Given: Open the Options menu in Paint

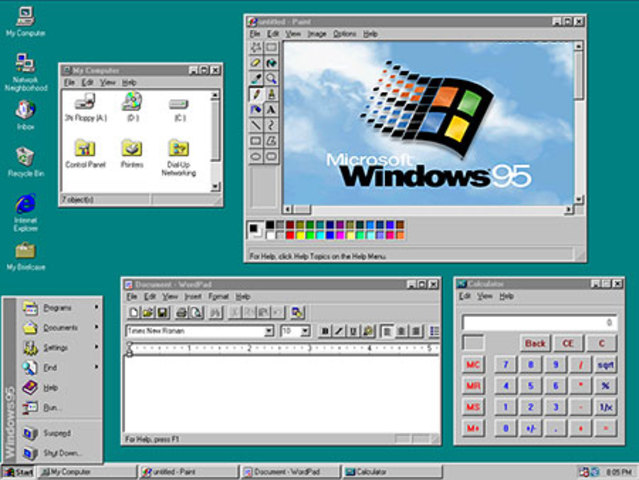Looking at the screenshot, I should coord(344,34).
